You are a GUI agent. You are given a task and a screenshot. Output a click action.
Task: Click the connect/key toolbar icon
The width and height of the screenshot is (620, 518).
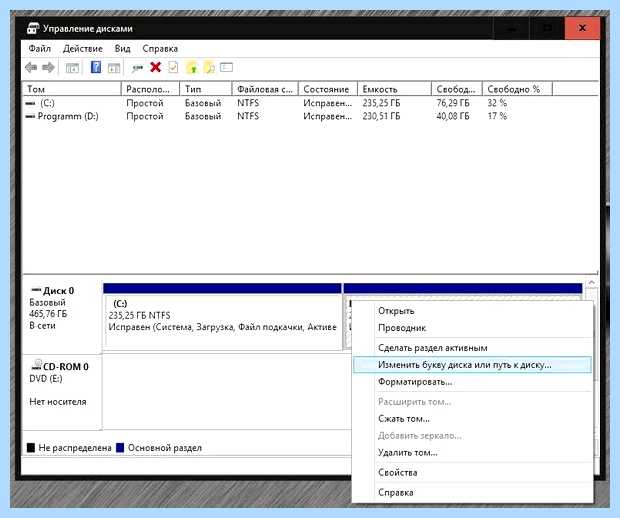click(x=137, y=68)
